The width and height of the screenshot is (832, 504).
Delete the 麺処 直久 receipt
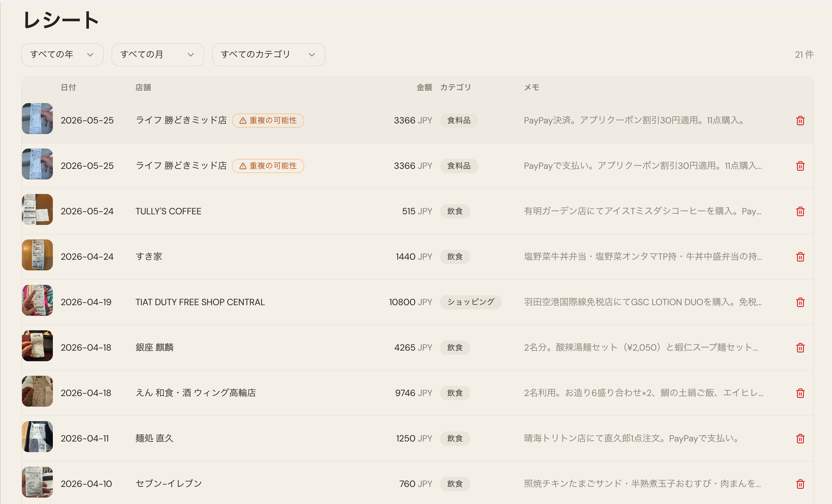800,439
